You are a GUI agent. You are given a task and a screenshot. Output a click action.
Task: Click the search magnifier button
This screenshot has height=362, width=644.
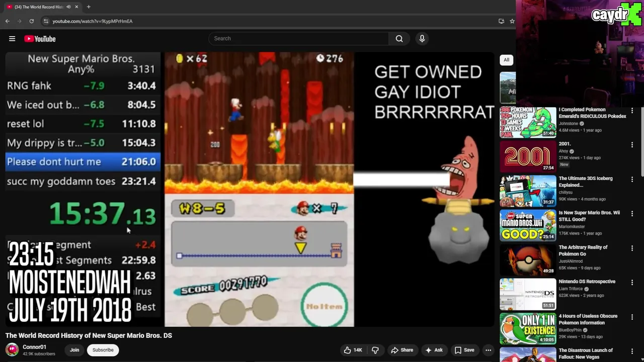click(399, 39)
